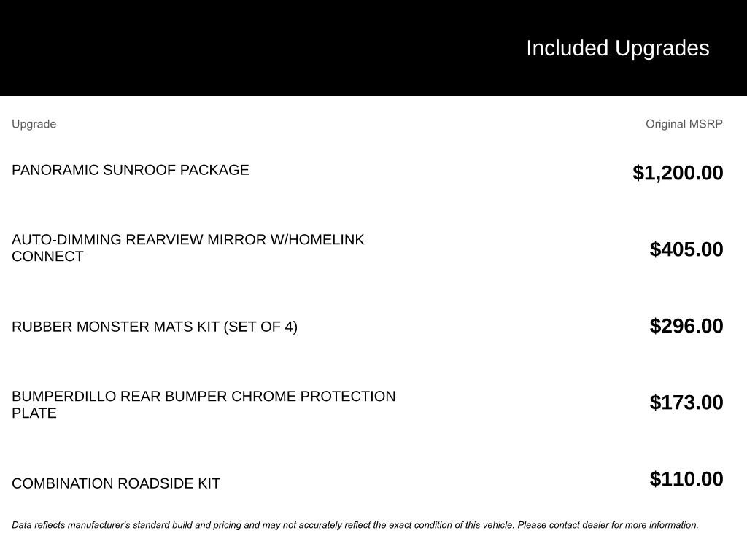The width and height of the screenshot is (747, 560).
Task: Click 'Please contact dealer for more information' text
Action: [x=608, y=525]
